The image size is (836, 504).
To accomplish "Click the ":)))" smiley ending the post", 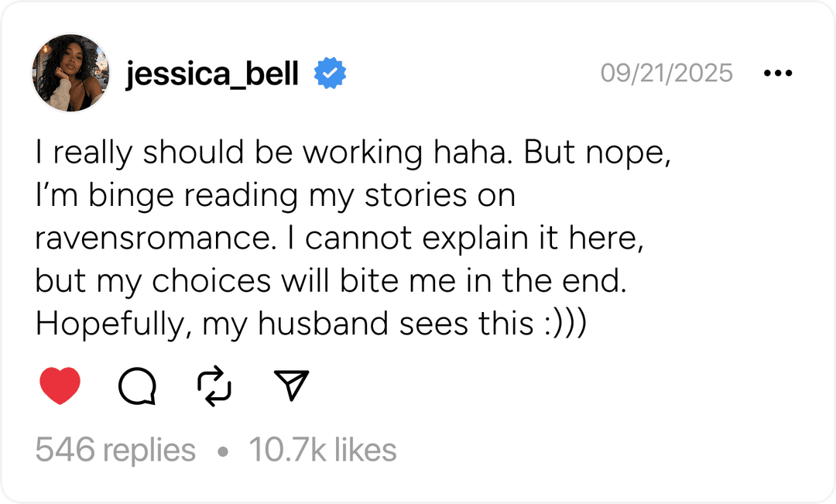I will coord(564,325).
